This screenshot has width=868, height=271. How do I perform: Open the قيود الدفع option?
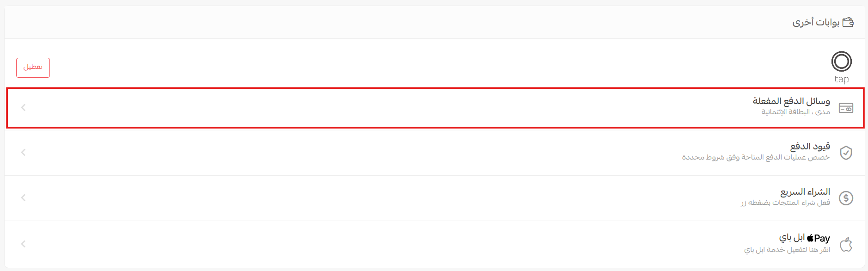click(x=810, y=147)
